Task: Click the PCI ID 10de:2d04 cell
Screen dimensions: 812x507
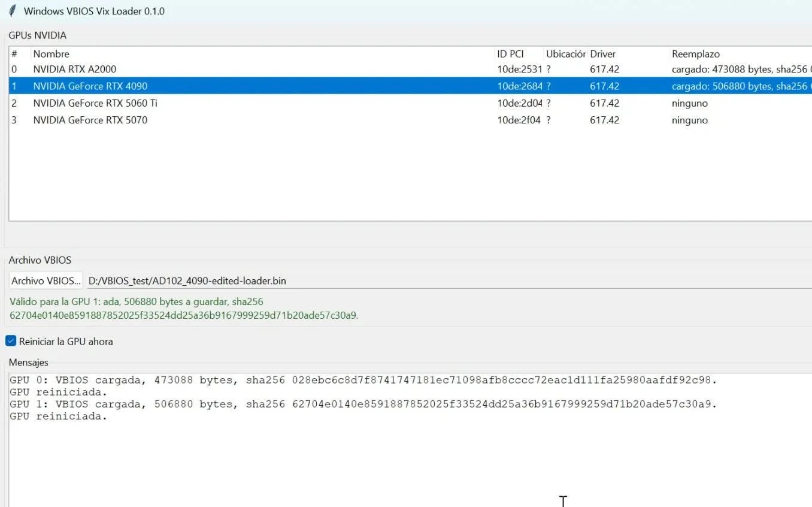Action: click(x=519, y=103)
